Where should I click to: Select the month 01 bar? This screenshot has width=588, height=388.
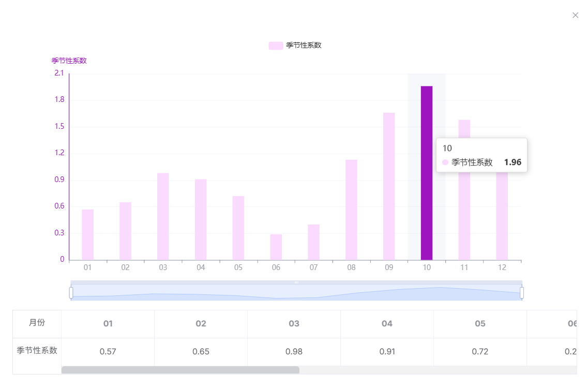(88, 234)
